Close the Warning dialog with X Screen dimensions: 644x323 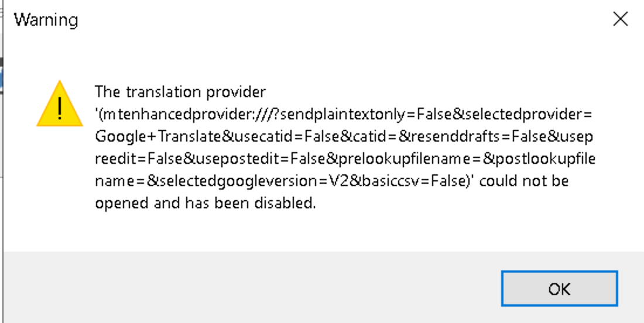tap(620, 19)
